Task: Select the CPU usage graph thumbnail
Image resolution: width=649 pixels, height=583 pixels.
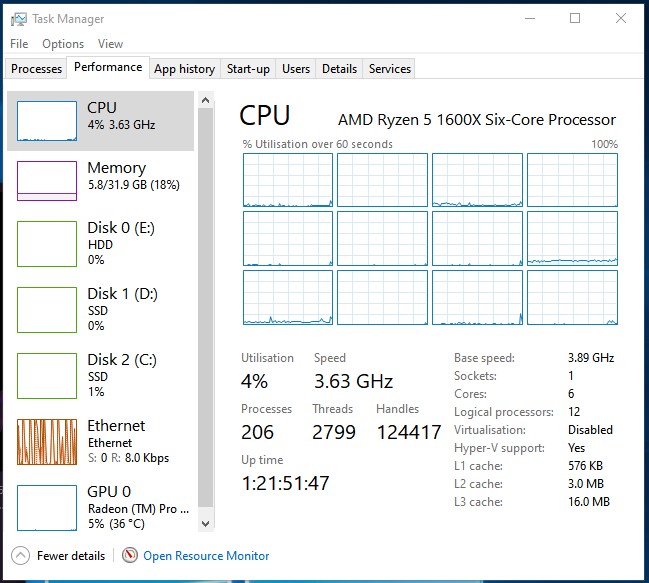Action: pyautogui.click(x=47, y=120)
